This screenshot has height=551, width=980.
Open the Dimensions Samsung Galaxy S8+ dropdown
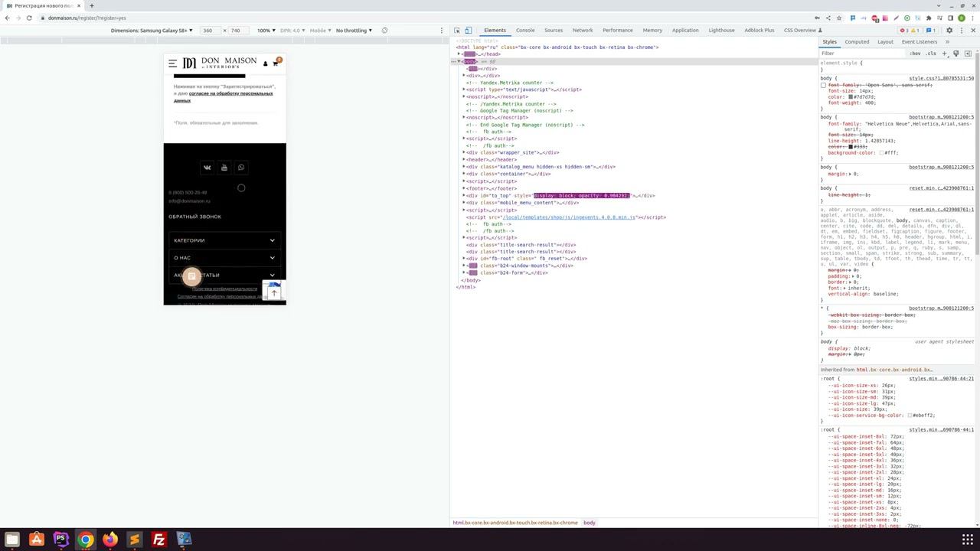click(152, 31)
